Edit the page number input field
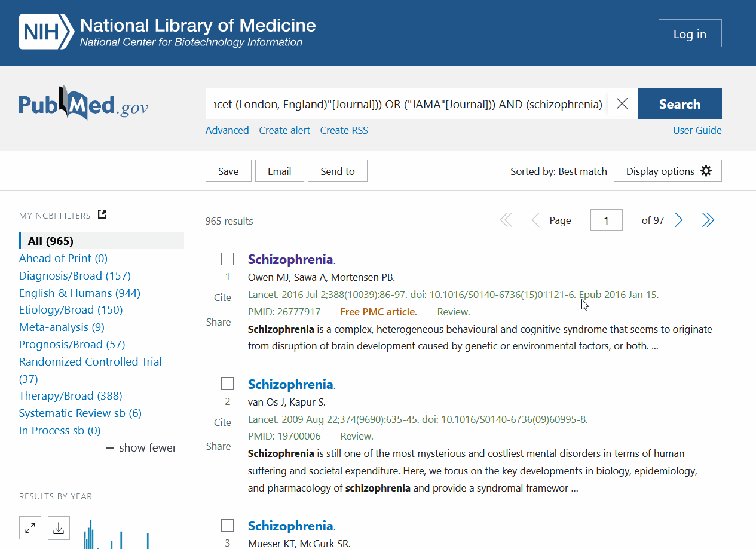 click(x=606, y=220)
